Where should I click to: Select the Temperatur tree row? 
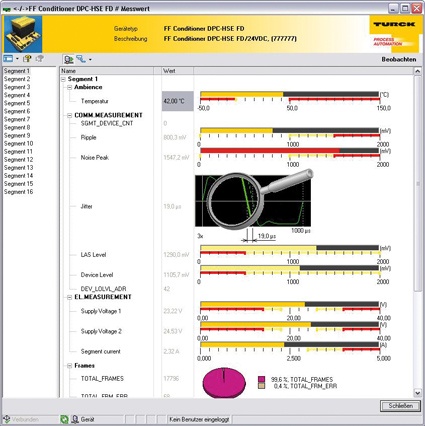[x=94, y=101]
